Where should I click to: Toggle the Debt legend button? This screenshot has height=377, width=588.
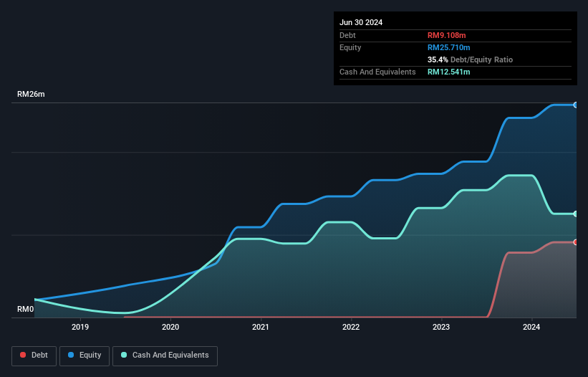[34, 355]
